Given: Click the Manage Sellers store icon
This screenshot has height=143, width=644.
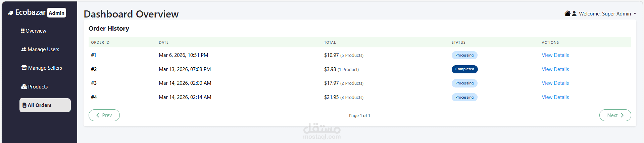Looking at the screenshot, I should tap(24, 68).
